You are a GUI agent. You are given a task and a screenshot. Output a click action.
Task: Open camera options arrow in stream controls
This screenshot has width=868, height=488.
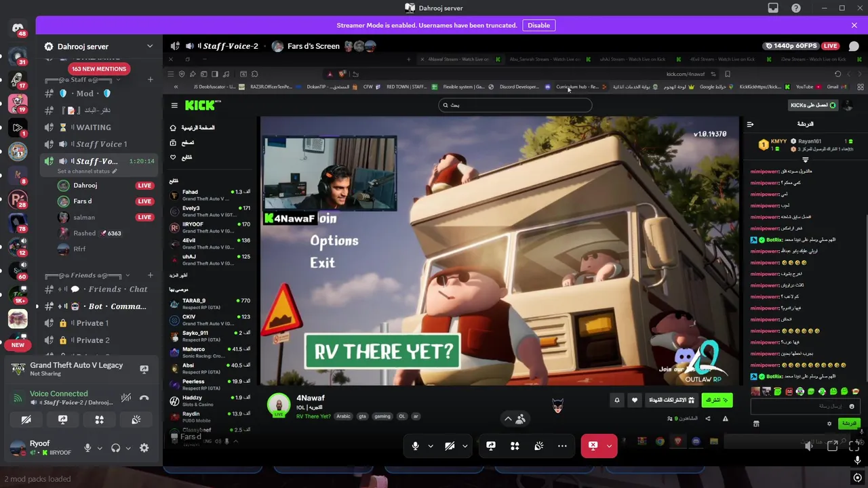pos(465,446)
